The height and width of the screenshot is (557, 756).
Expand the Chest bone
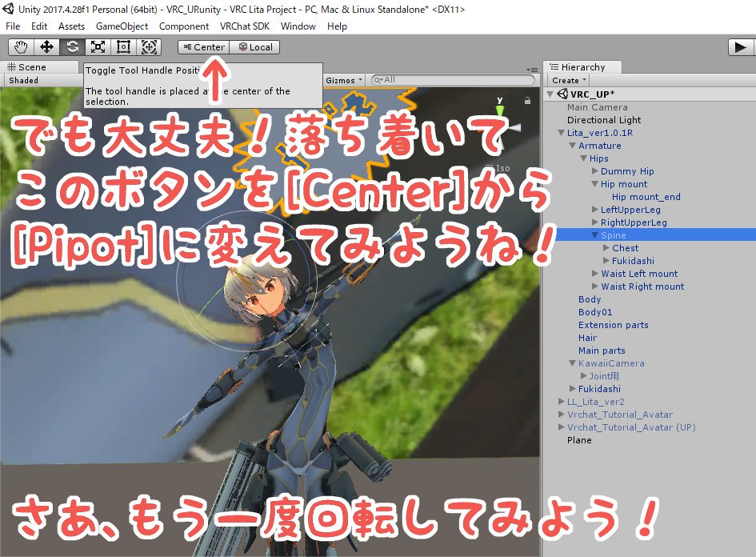click(x=606, y=248)
